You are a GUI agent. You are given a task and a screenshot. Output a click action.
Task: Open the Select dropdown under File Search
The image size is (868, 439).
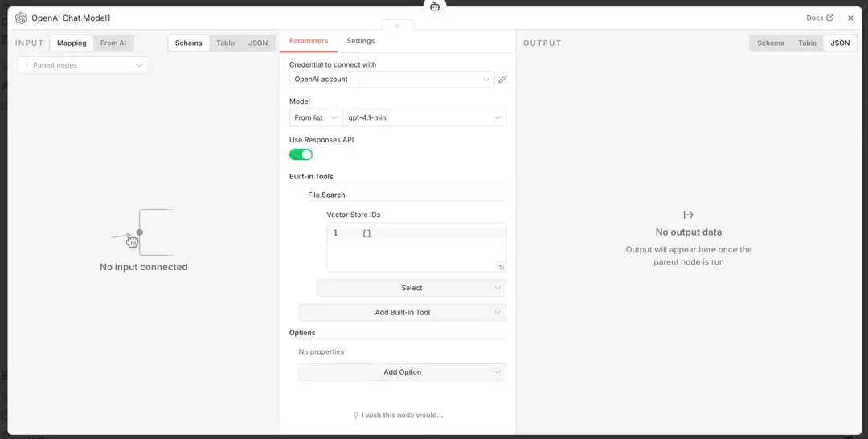(411, 288)
